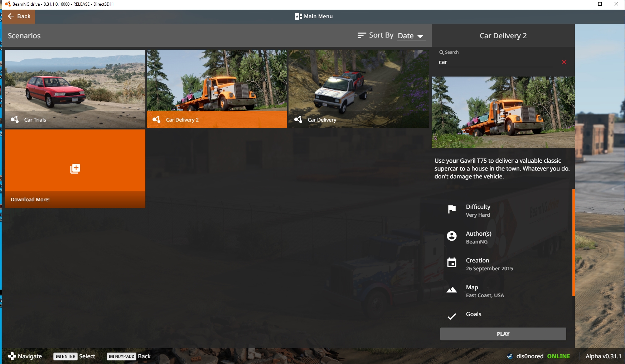
Task: Click the Creation calendar icon
Action: [x=452, y=262]
